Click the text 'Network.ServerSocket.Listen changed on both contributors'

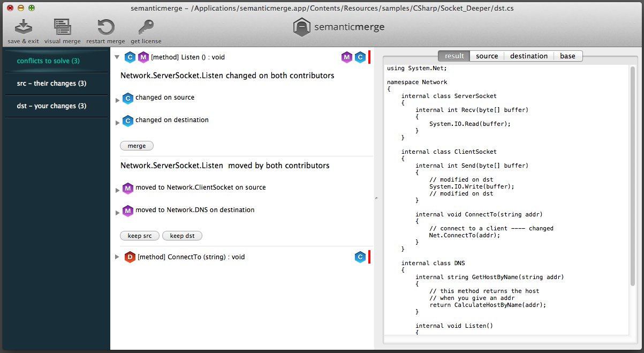click(x=227, y=76)
